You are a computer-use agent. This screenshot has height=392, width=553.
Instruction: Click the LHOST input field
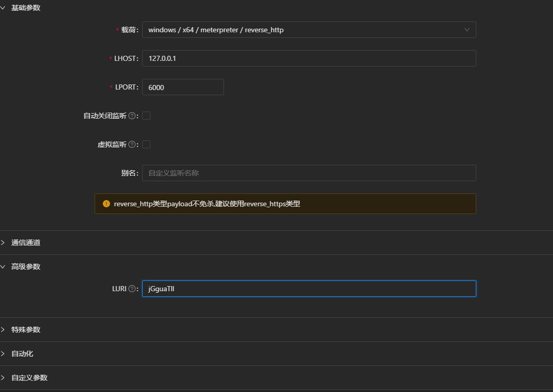pyautogui.click(x=309, y=58)
